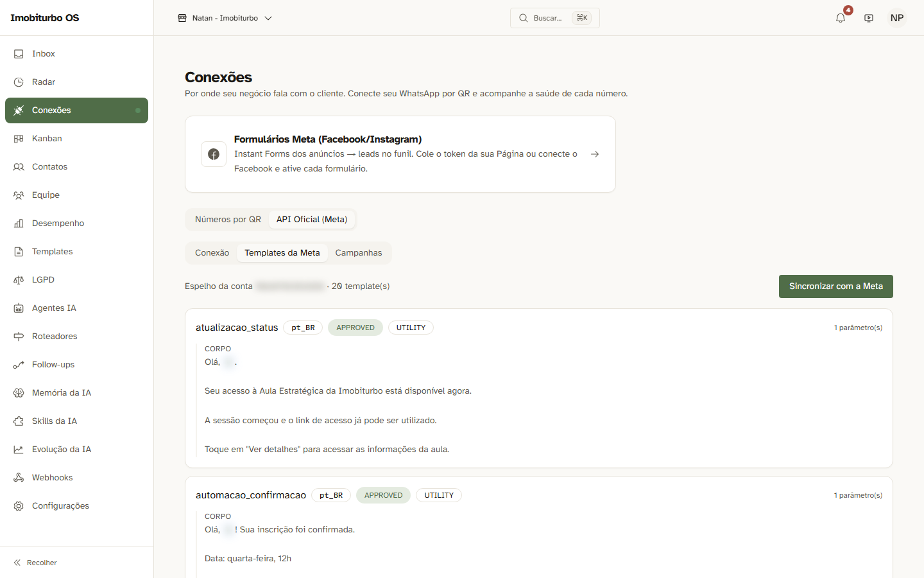Click pt_BR tag on atualizacao_status template
Viewport: 924px width, 578px height.
coord(303,328)
